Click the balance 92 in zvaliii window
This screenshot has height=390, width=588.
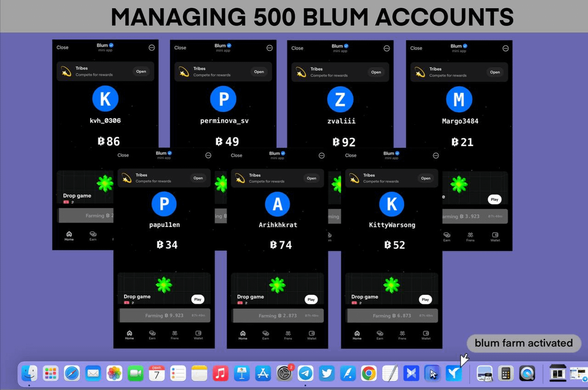point(343,142)
